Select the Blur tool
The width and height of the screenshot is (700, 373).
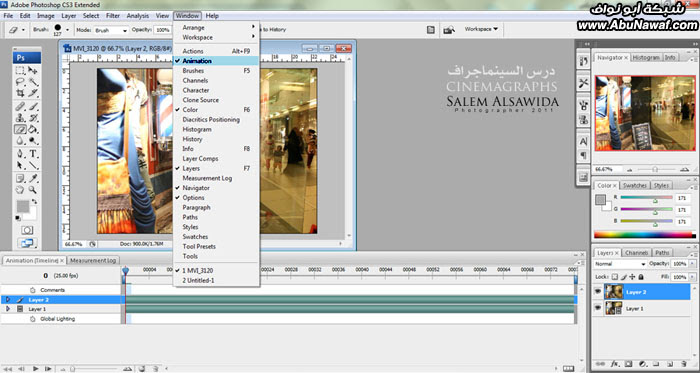point(21,141)
